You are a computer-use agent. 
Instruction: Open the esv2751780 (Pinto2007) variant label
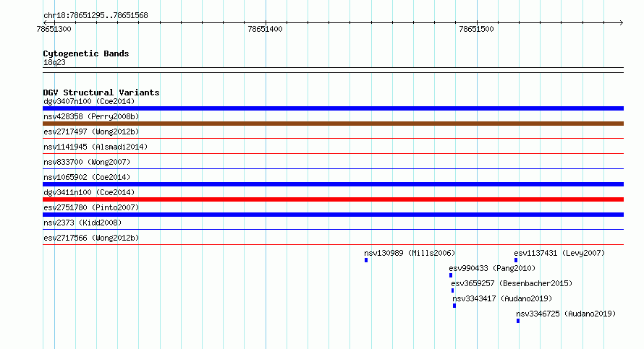pyautogui.click(x=91, y=207)
